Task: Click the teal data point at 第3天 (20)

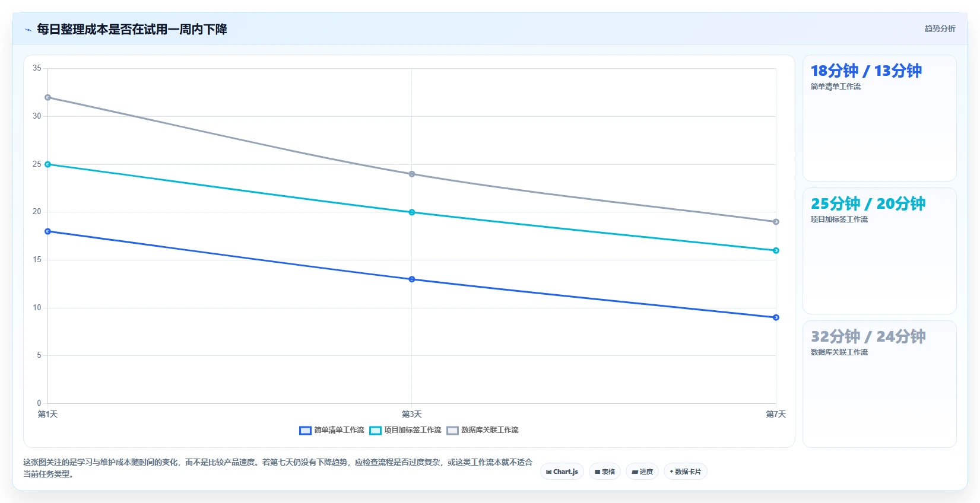Action: (x=412, y=212)
